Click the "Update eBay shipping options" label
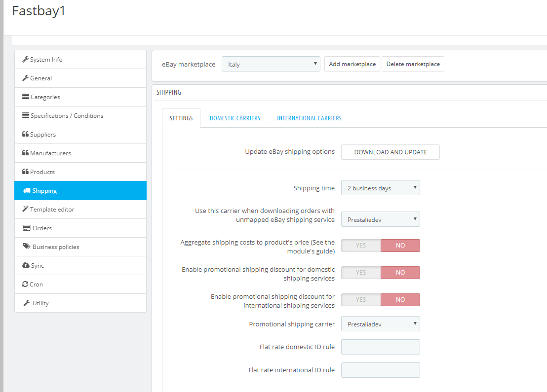Screen dimensions: 547x392 pyautogui.click(x=290, y=152)
